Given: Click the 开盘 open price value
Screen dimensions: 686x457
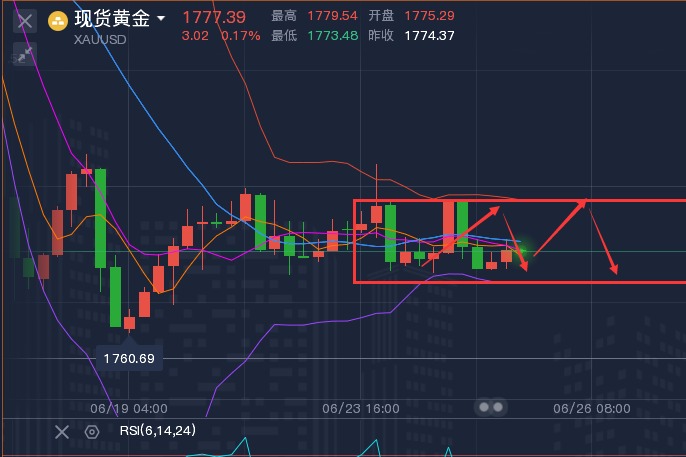Looking at the screenshot, I should tap(429, 17).
